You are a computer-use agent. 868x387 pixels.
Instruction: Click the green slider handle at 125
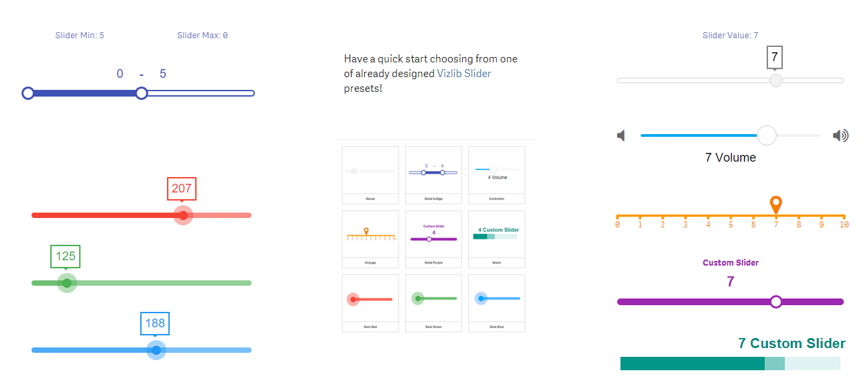66,283
